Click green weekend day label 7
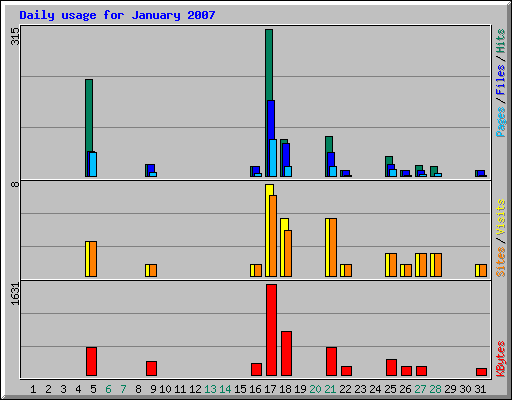Screen dimensions: 512x400 [123, 389]
